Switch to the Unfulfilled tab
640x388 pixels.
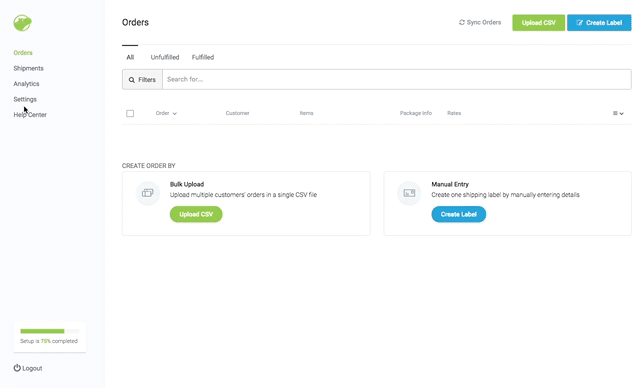tap(165, 57)
